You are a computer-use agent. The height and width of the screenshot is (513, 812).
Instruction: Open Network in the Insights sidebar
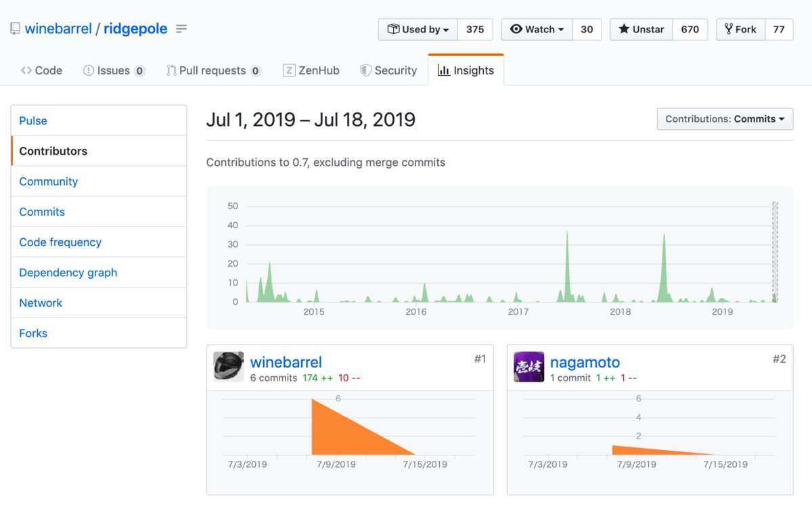pyautogui.click(x=99, y=303)
